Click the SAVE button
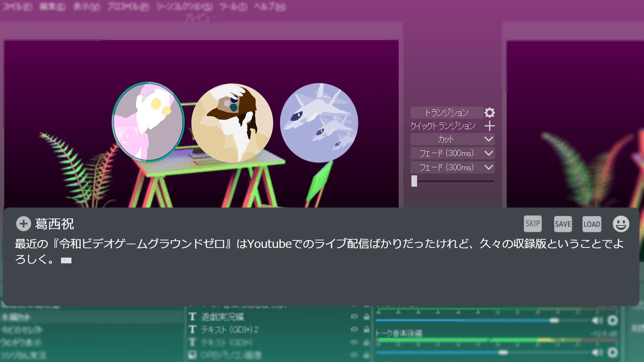 [563, 224]
